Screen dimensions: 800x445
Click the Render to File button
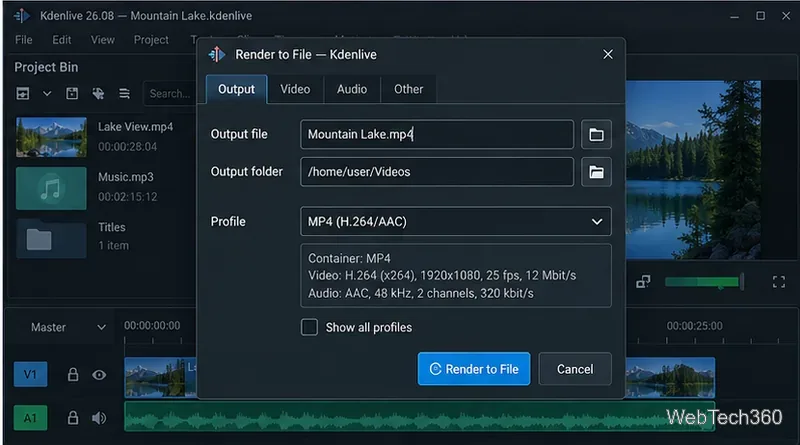click(x=473, y=368)
